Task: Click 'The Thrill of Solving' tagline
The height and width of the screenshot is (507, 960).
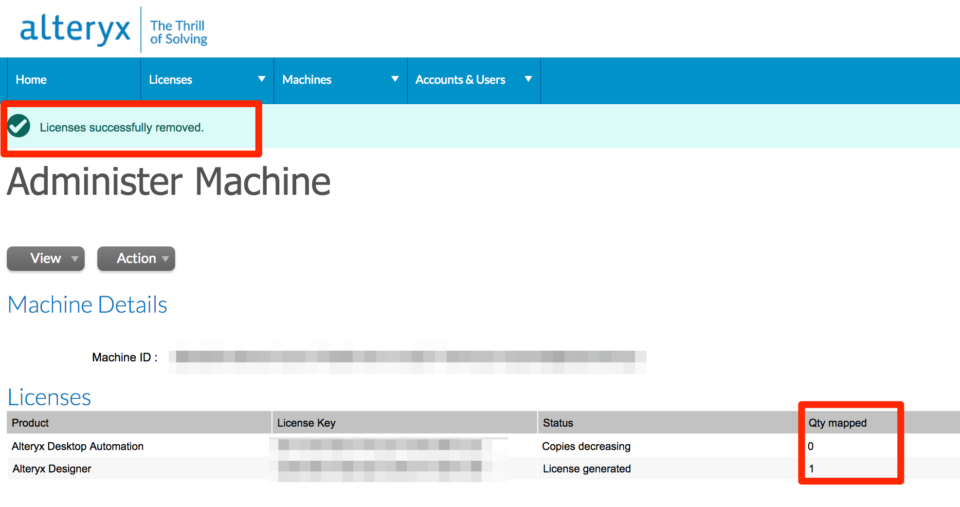Action: [179, 32]
